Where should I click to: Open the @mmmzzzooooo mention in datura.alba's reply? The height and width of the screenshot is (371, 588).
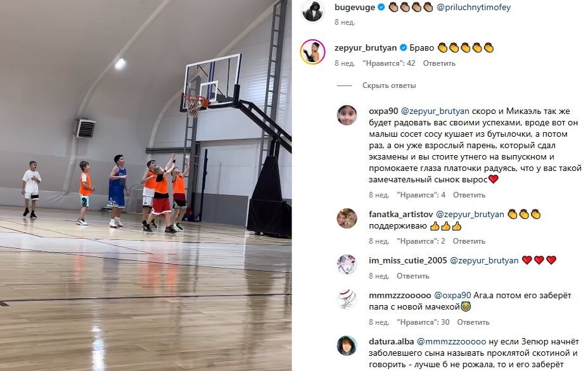coord(452,342)
